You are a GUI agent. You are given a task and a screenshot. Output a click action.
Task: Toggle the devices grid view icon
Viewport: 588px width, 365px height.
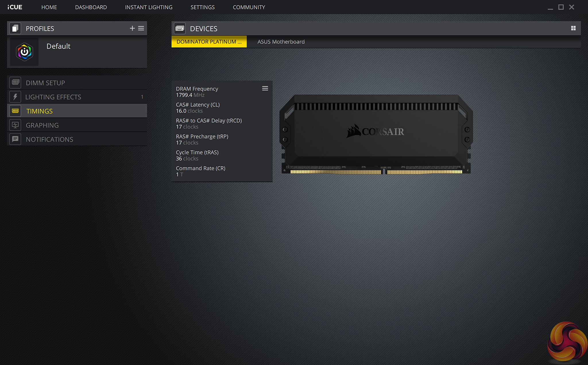[573, 28]
